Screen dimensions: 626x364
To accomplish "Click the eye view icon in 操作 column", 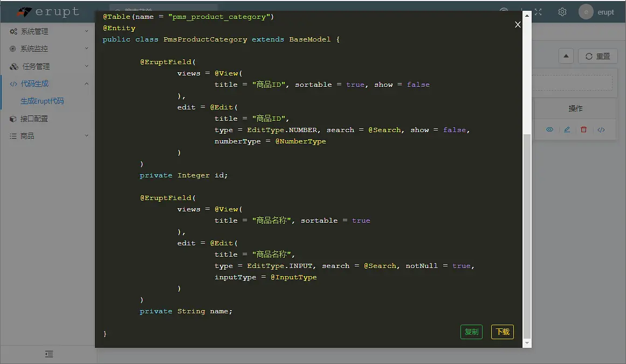I will tap(549, 130).
